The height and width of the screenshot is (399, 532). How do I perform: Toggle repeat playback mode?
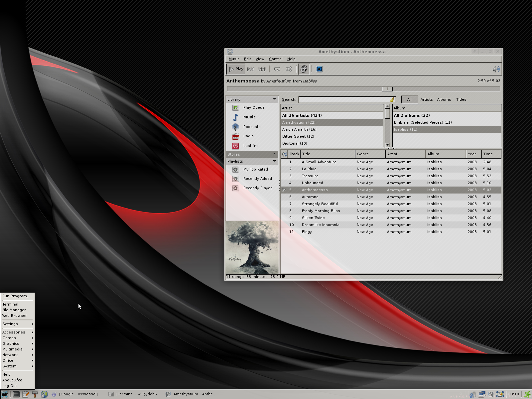click(277, 69)
